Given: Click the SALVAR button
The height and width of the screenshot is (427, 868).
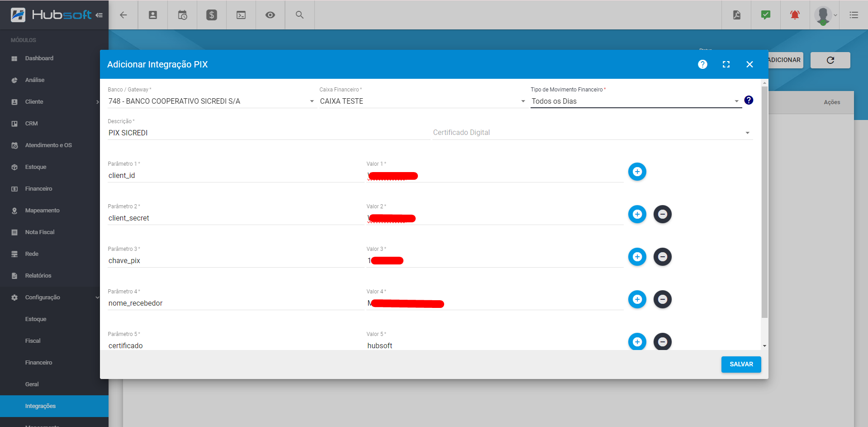Looking at the screenshot, I should pos(741,364).
